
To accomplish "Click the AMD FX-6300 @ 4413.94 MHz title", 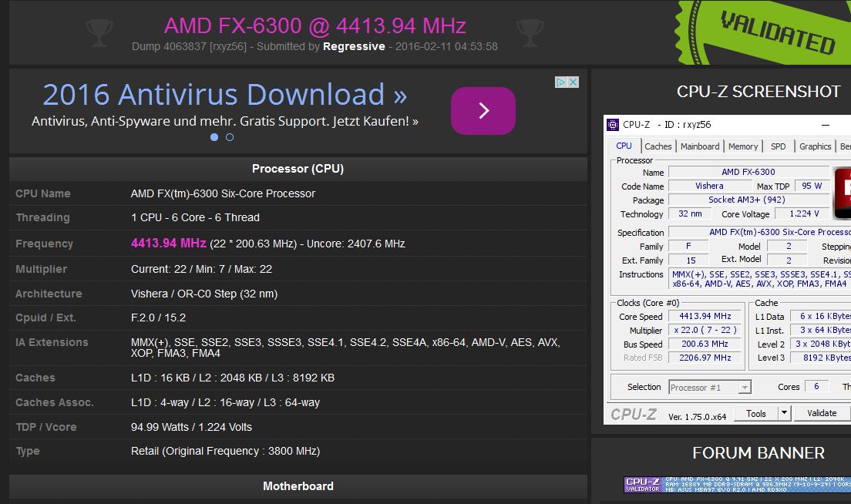I will click(x=314, y=25).
